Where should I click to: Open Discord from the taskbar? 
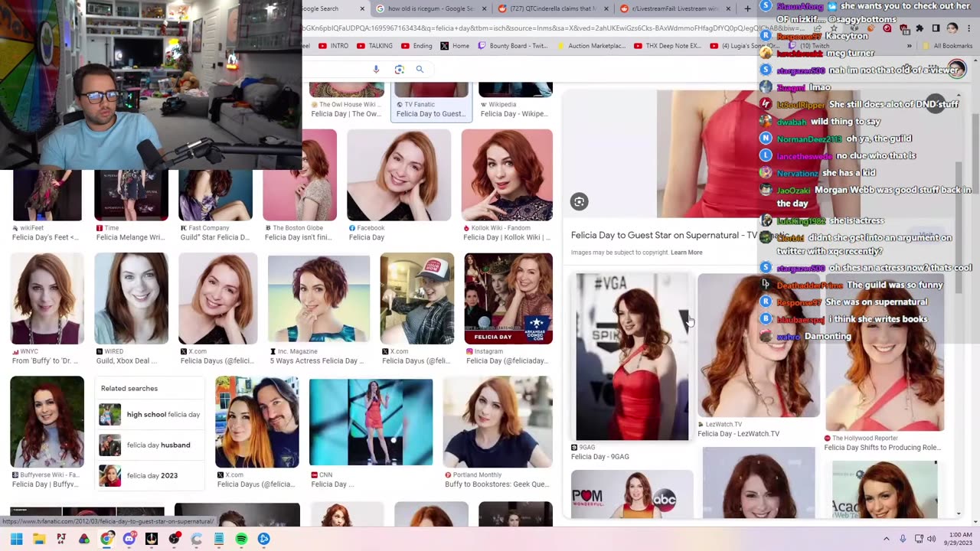(129, 539)
